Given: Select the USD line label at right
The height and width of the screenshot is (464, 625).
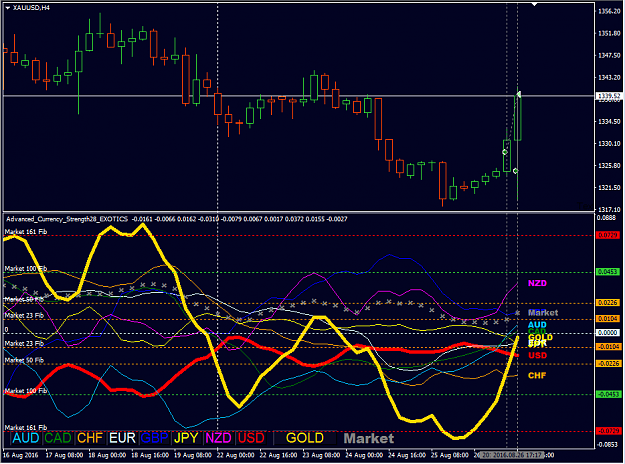Looking at the screenshot, I should (x=537, y=355).
